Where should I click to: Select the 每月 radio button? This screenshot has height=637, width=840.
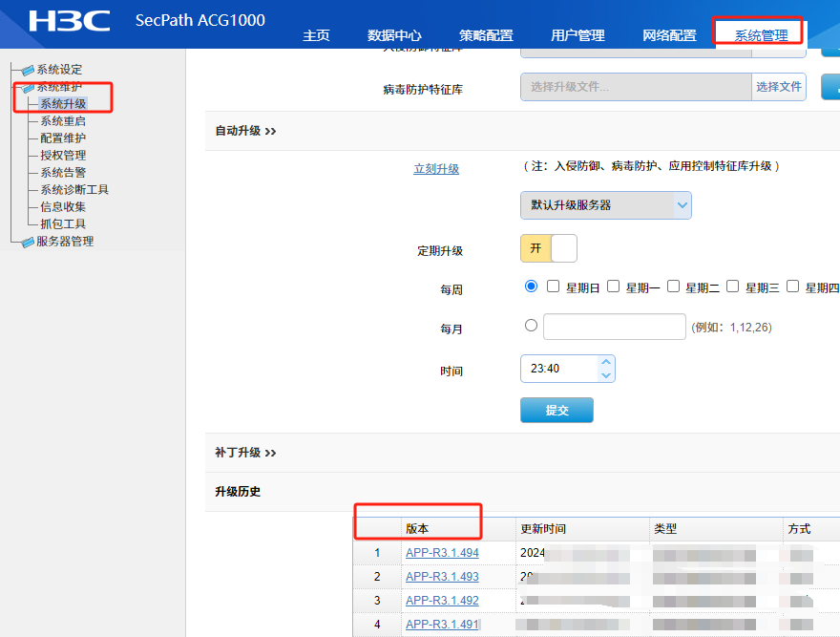[x=531, y=326]
